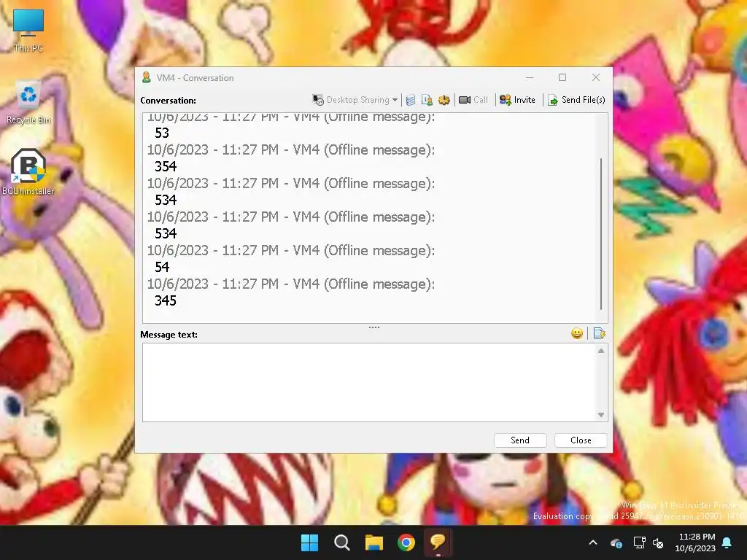Open the Windows Start menu
Viewport: 747px width, 560px height.
tap(309, 542)
